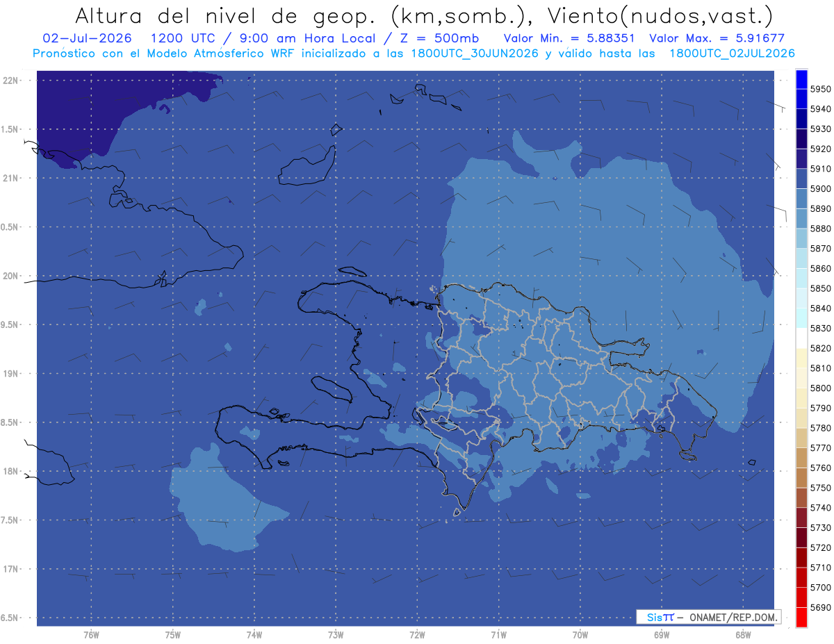Click the 5930 legend value
The width and height of the screenshot is (834, 644).
point(820,129)
